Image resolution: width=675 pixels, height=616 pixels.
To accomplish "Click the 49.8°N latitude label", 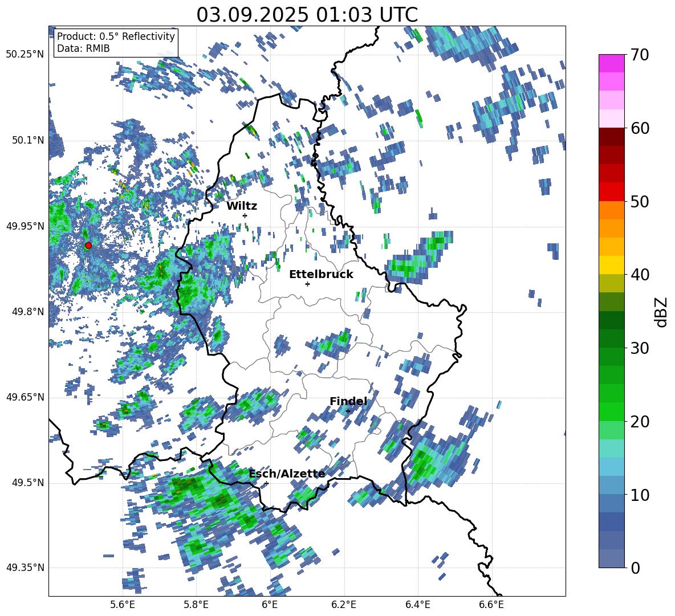I will pos(28,312).
